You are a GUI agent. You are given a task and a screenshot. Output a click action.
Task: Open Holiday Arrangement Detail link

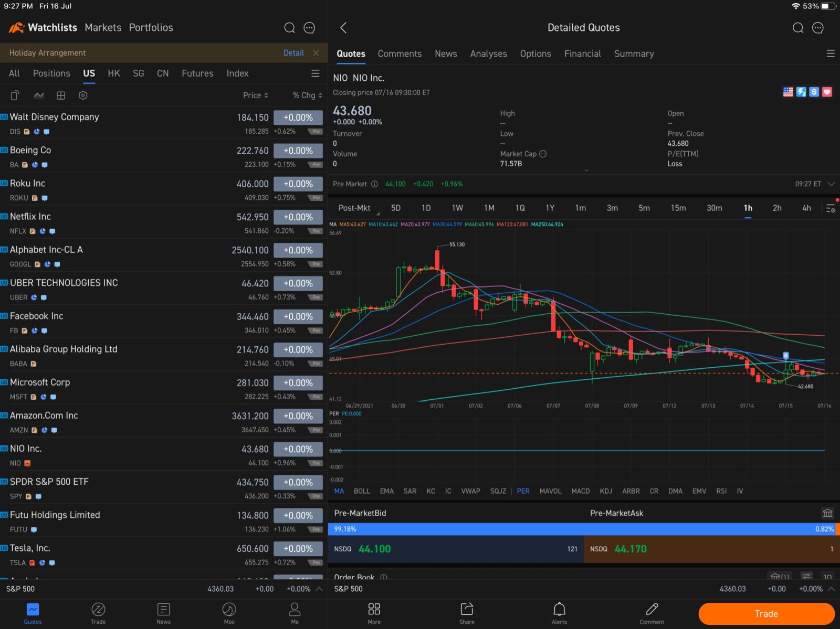pyautogui.click(x=293, y=53)
